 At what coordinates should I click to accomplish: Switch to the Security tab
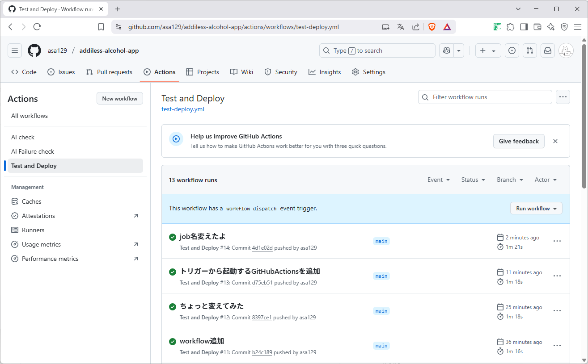281,72
